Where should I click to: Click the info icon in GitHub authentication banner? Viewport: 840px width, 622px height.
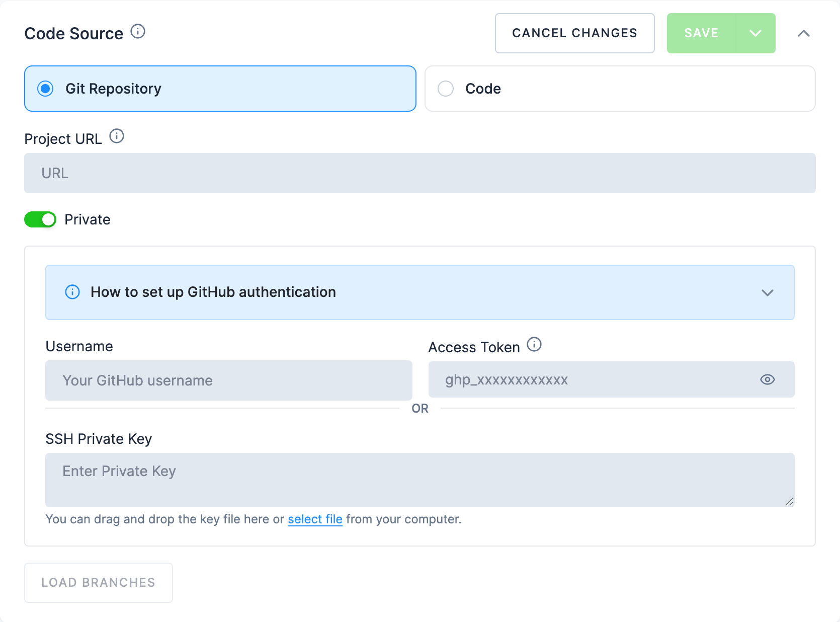(x=72, y=292)
